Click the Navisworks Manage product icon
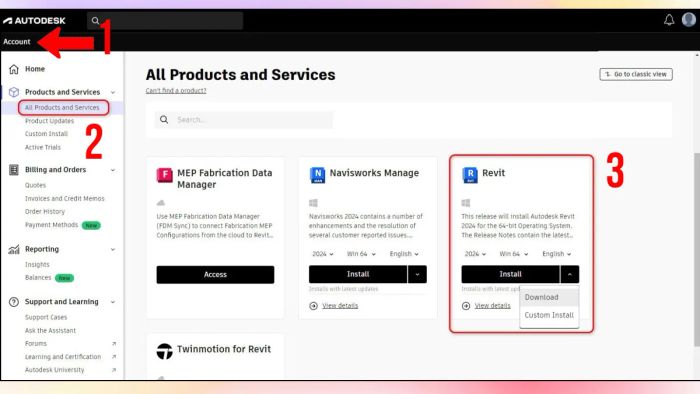 [x=317, y=174]
